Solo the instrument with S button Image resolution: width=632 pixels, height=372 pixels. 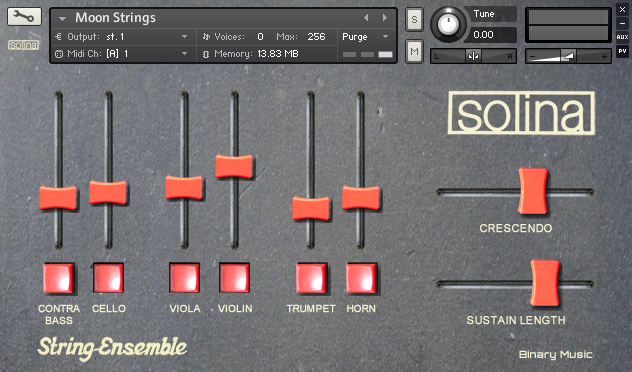click(x=414, y=19)
